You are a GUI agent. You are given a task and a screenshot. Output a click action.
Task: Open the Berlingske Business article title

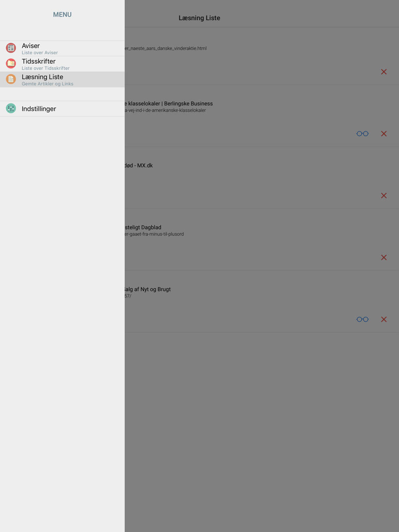169,104
